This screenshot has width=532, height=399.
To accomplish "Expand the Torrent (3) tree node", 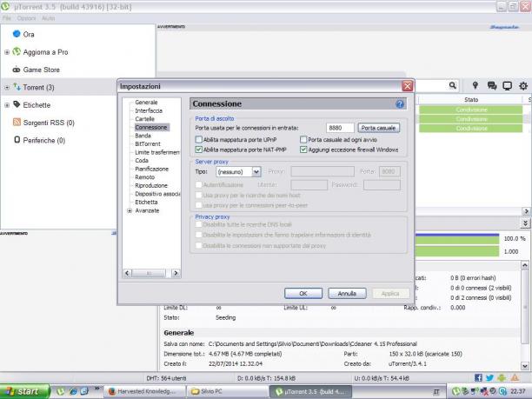I will pos(7,88).
